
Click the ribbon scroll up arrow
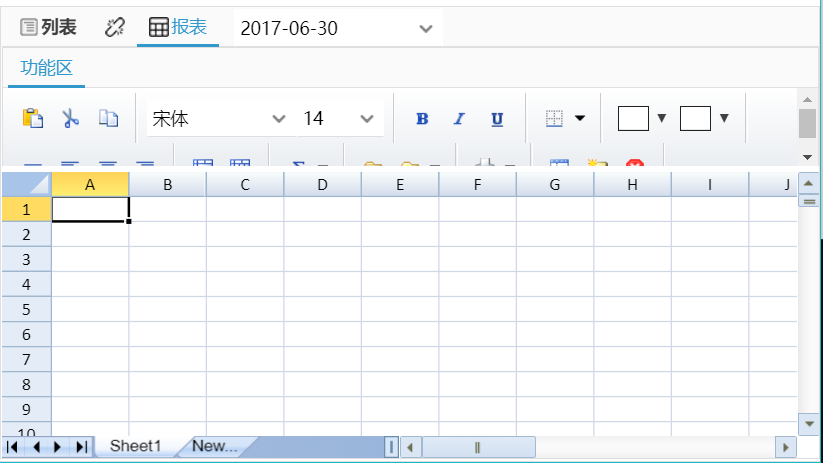pos(807,100)
